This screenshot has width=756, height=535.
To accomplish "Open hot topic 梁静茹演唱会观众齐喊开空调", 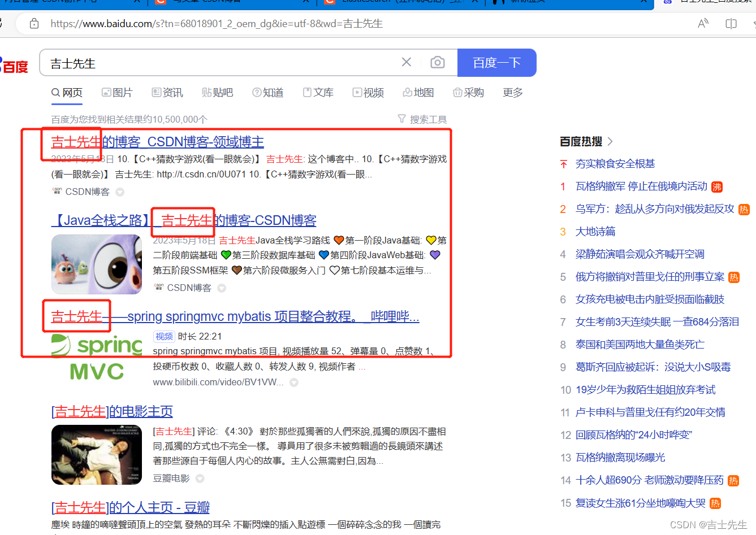I will 640,254.
